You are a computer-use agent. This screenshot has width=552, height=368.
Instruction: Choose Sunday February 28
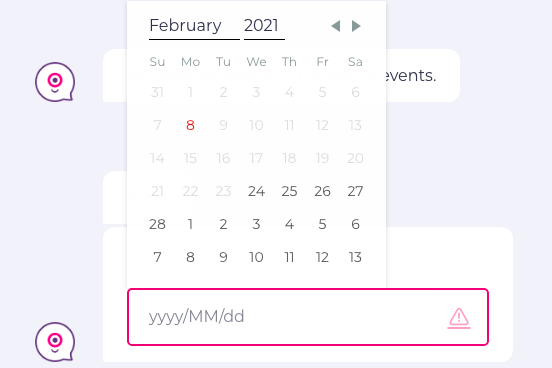(157, 224)
